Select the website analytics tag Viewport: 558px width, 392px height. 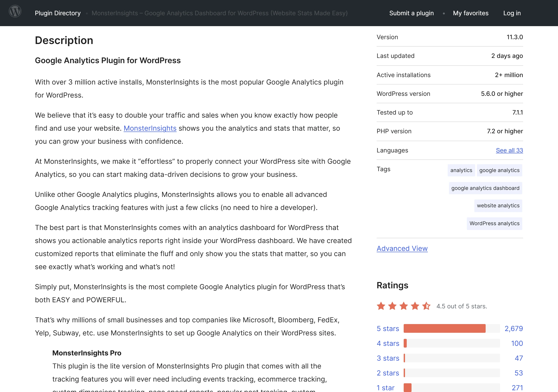pyautogui.click(x=498, y=205)
